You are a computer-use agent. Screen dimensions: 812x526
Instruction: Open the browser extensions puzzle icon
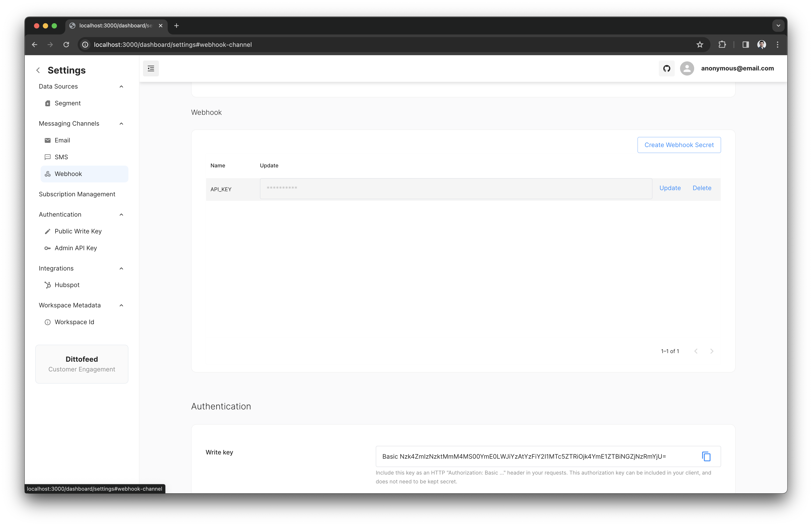pyautogui.click(x=722, y=45)
